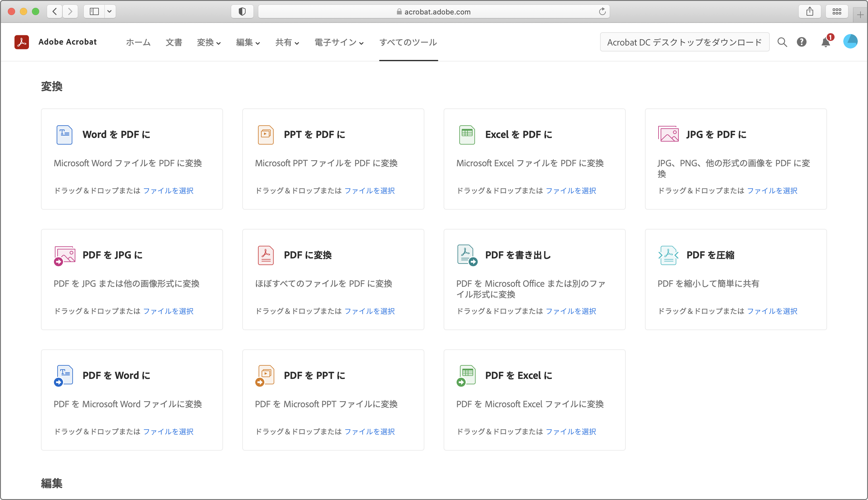The image size is (868, 500).
Task: Click the Safari privacy shield icon
Action: pyautogui.click(x=242, y=12)
